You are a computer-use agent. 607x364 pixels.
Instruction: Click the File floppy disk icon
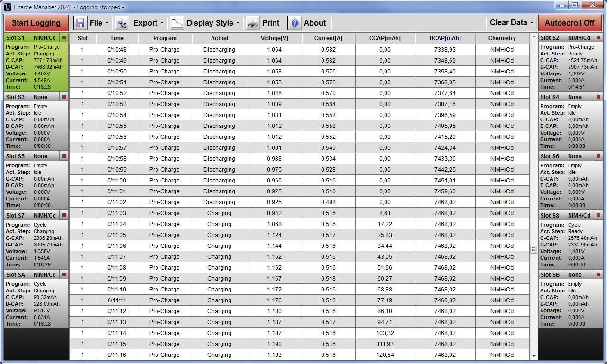[80, 23]
